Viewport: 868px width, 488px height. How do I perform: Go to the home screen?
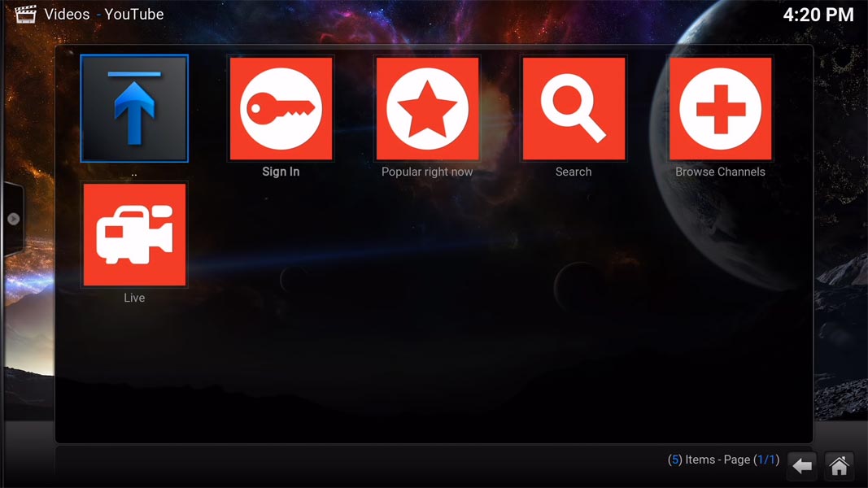coord(840,465)
